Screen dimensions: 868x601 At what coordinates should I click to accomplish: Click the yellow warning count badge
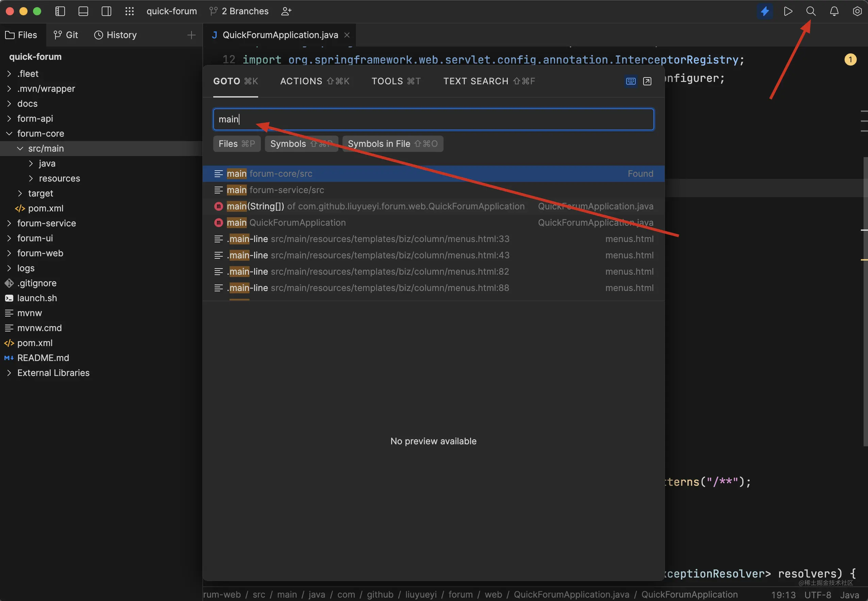click(850, 59)
